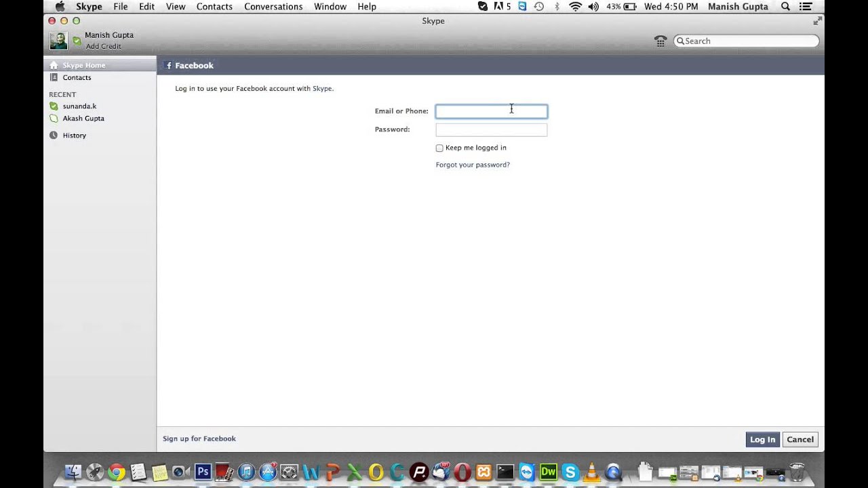Open the Edit menu
Viewport: 868px width, 488px height.
[x=146, y=7]
